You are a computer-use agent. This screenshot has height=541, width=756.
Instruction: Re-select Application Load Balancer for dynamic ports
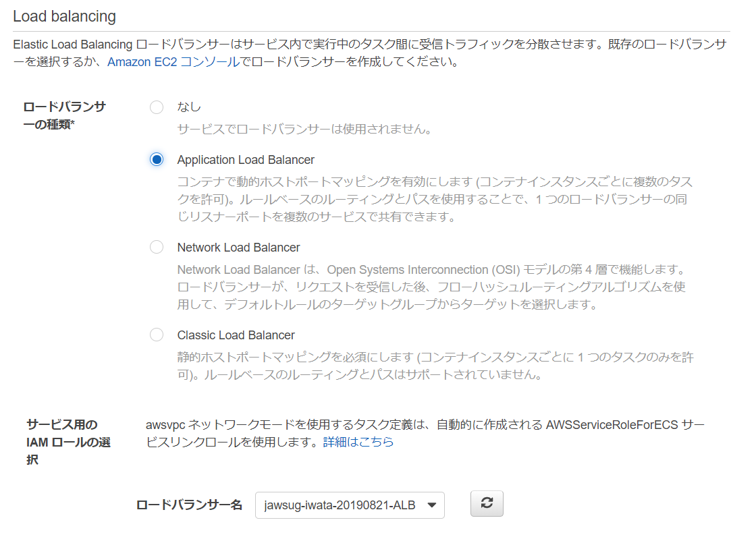click(x=156, y=159)
